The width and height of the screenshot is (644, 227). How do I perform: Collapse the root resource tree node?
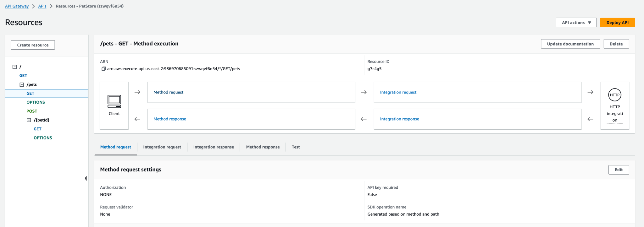[14, 67]
